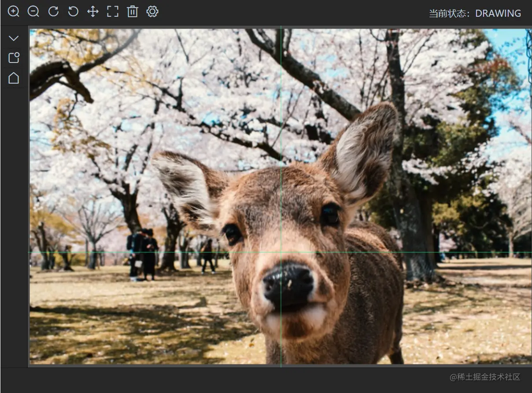This screenshot has height=393, width=532.
Task: Select the move/pan tool
Action: (93, 11)
